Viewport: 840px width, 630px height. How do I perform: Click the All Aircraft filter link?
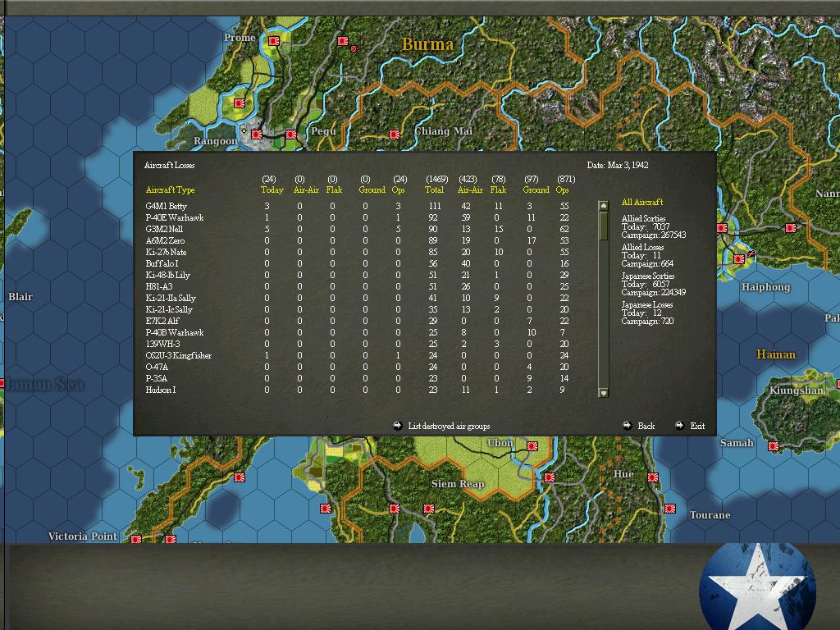[641, 202]
